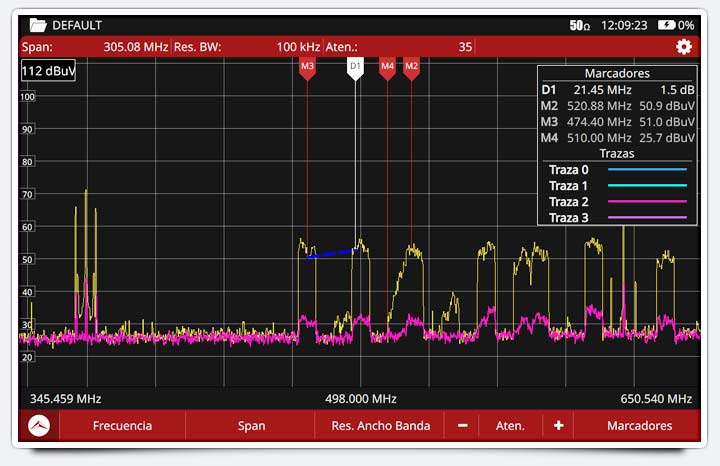720x466 pixels.
Task: Open Res. Ancho Banda menu
Action: coord(381,426)
